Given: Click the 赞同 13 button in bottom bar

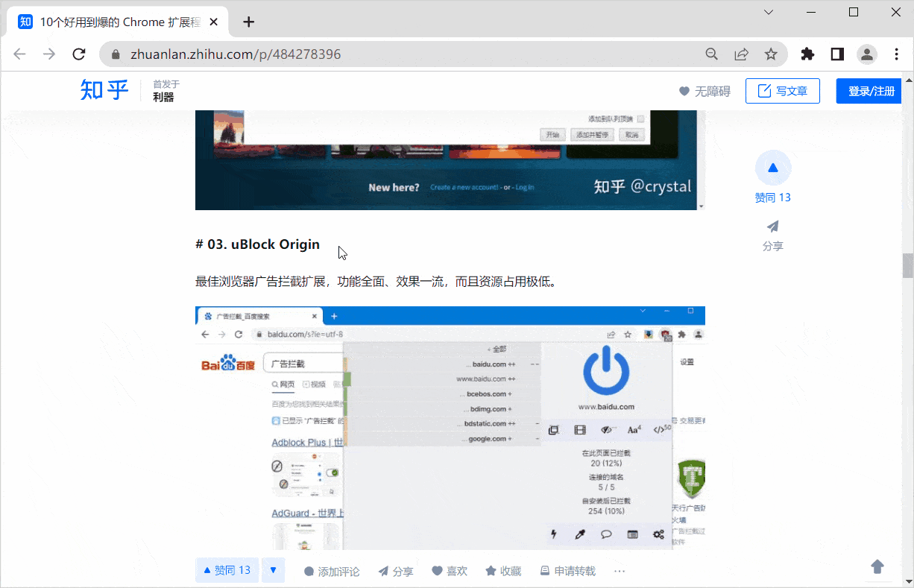Looking at the screenshot, I should point(227,571).
